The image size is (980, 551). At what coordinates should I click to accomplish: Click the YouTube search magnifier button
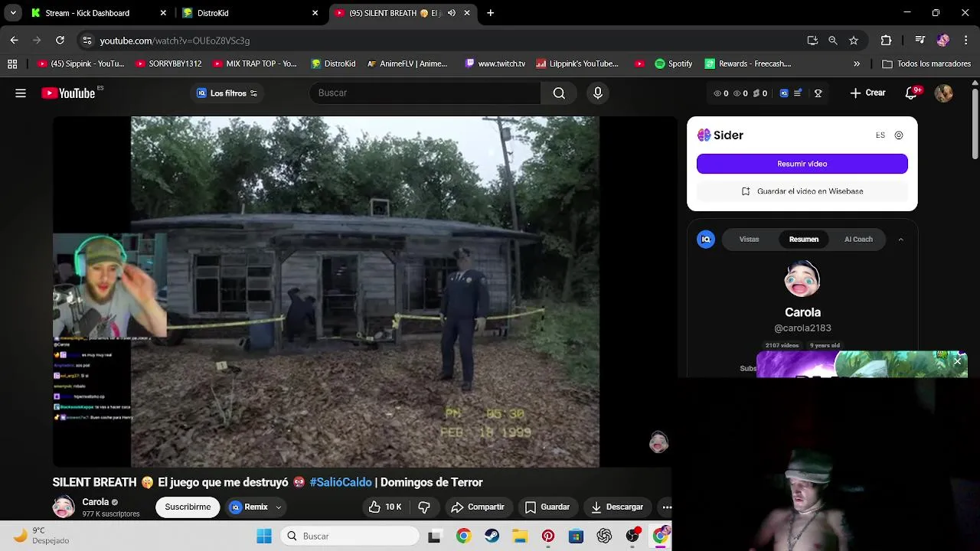pos(559,93)
